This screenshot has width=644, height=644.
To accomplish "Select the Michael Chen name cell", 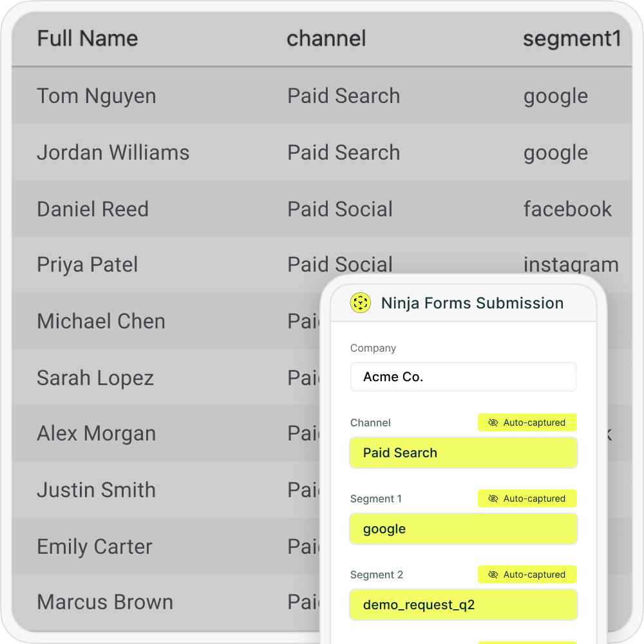I will pyautogui.click(x=101, y=321).
